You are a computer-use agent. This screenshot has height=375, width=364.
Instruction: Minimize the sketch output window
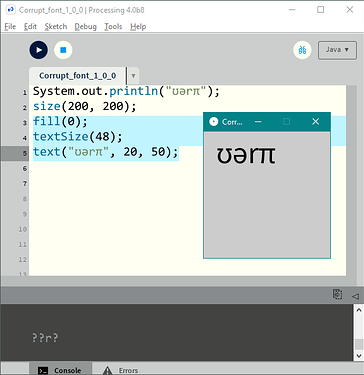[x=258, y=122]
